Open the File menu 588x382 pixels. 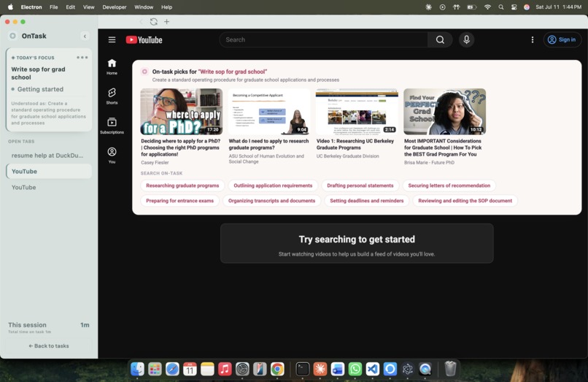click(54, 7)
